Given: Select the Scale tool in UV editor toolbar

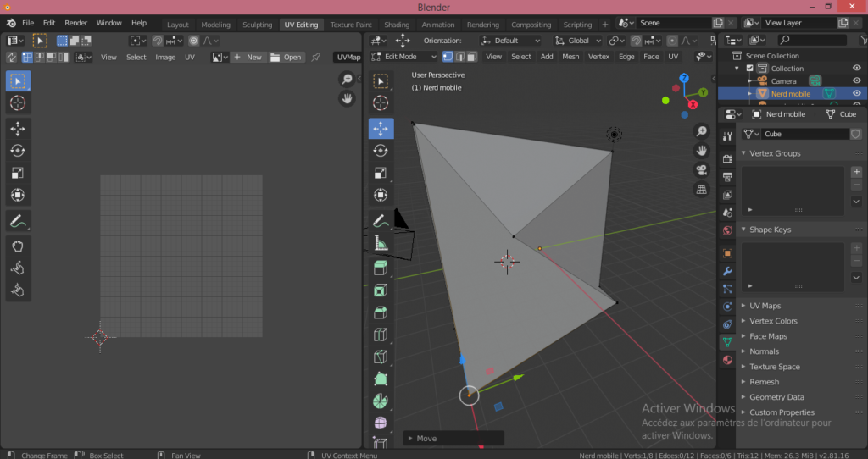Looking at the screenshot, I should [18, 173].
